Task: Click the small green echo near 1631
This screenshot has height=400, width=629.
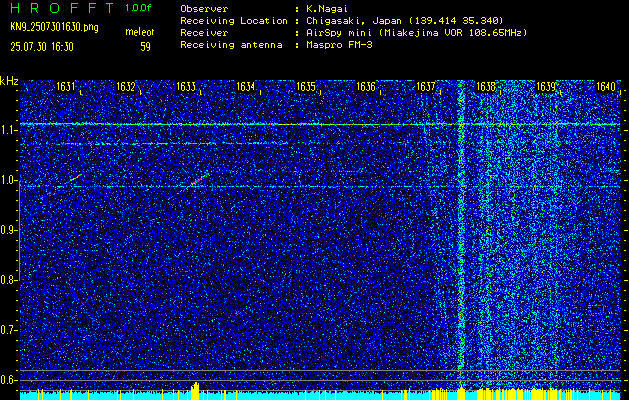Action: point(76,177)
